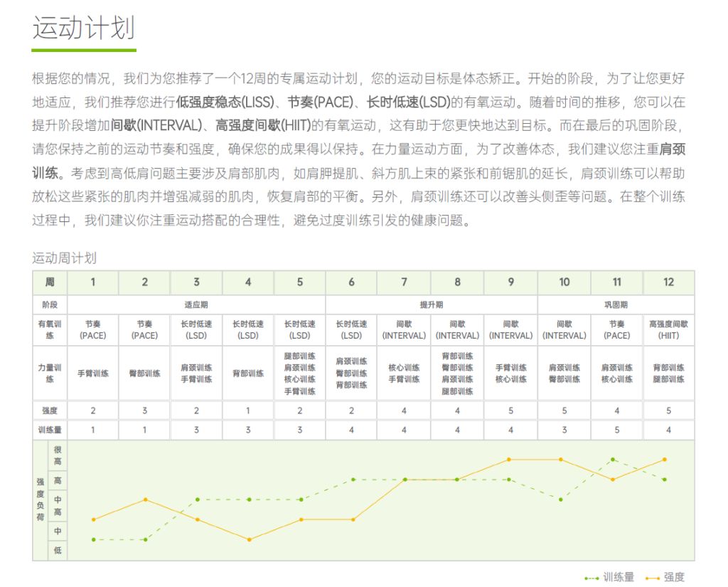Select the 巩固期 phase cell
The height and width of the screenshot is (587, 728).
click(616, 305)
